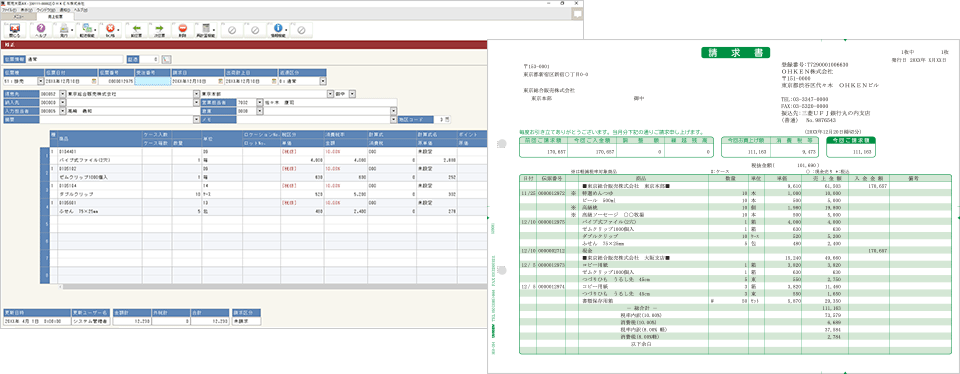The image size is (960, 374).
Task: Click the red 削除 delete icon
Action: click(x=182, y=30)
